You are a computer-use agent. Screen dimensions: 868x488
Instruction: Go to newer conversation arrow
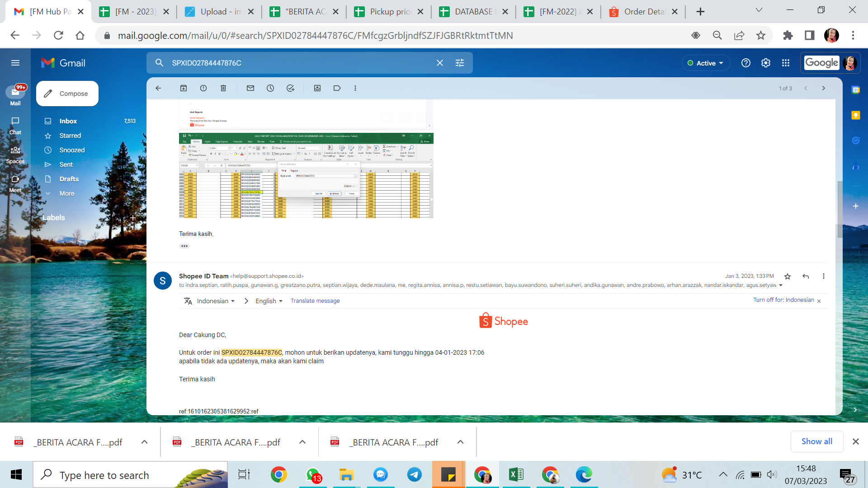(x=806, y=88)
